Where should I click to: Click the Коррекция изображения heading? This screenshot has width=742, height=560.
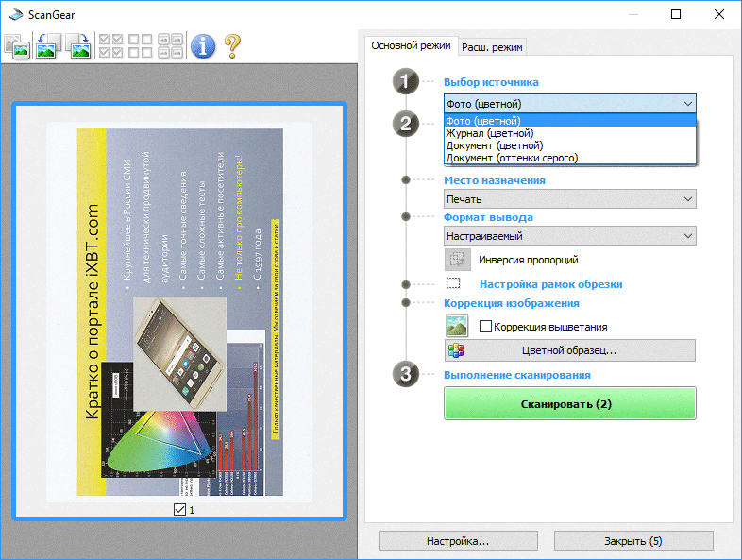point(511,303)
